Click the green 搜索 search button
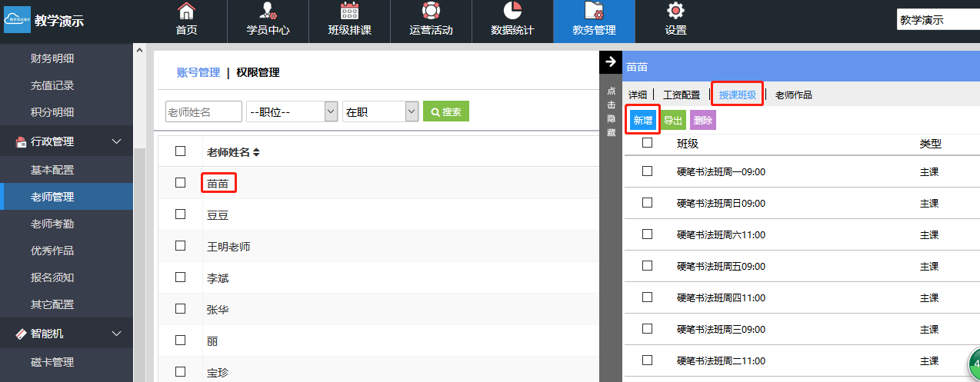 click(x=446, y=111)
